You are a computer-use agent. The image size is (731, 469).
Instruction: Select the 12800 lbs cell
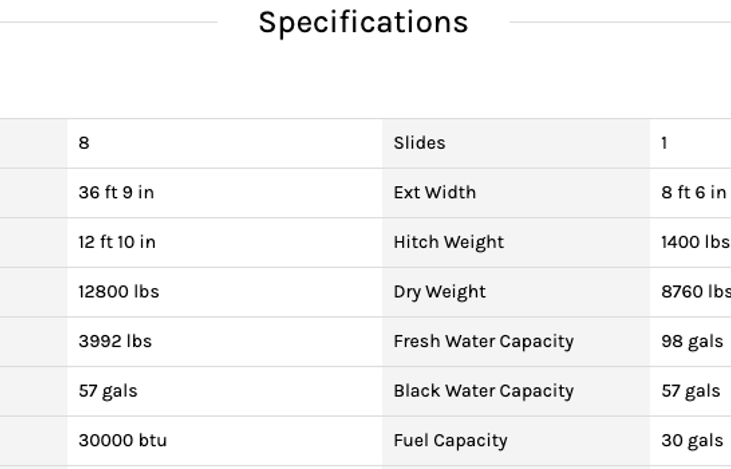[119, 292]
